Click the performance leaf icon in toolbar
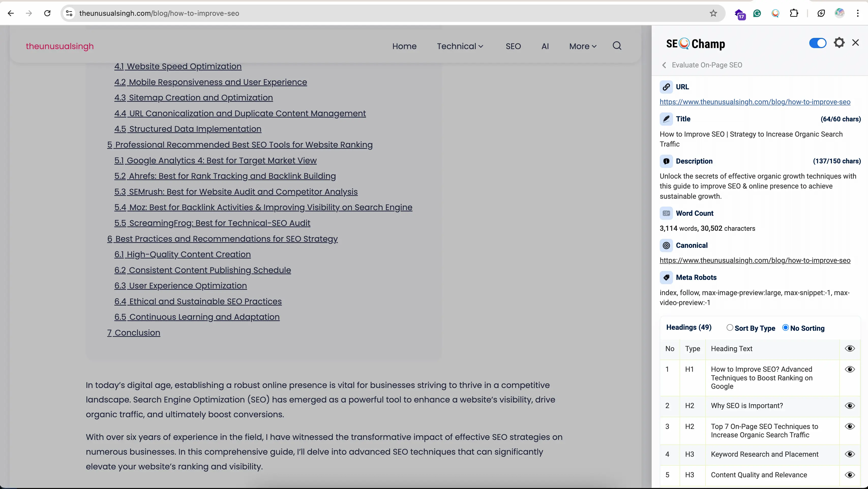868x489 pixels. tap(821, 13)
